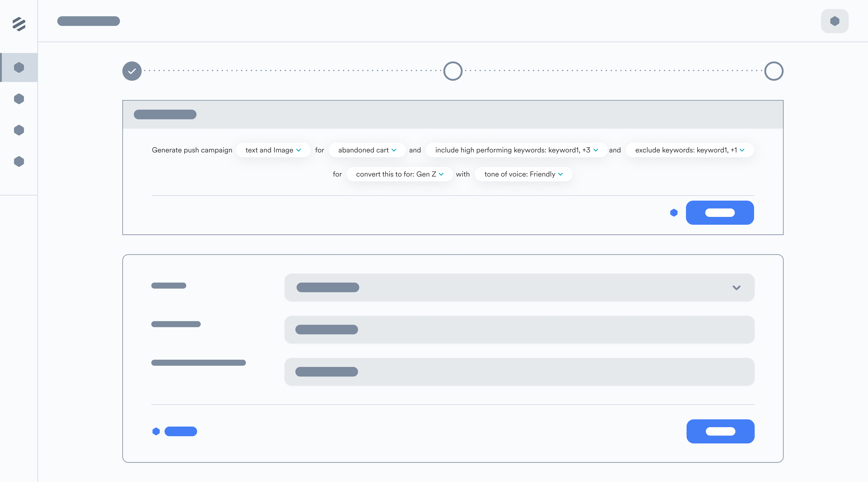Open the 'text and Image' dropdown
868x482 pixels.
pos(273,150)
